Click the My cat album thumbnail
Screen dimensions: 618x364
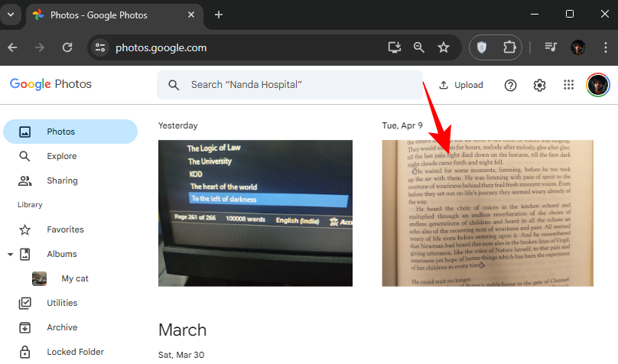pos(40,278)
